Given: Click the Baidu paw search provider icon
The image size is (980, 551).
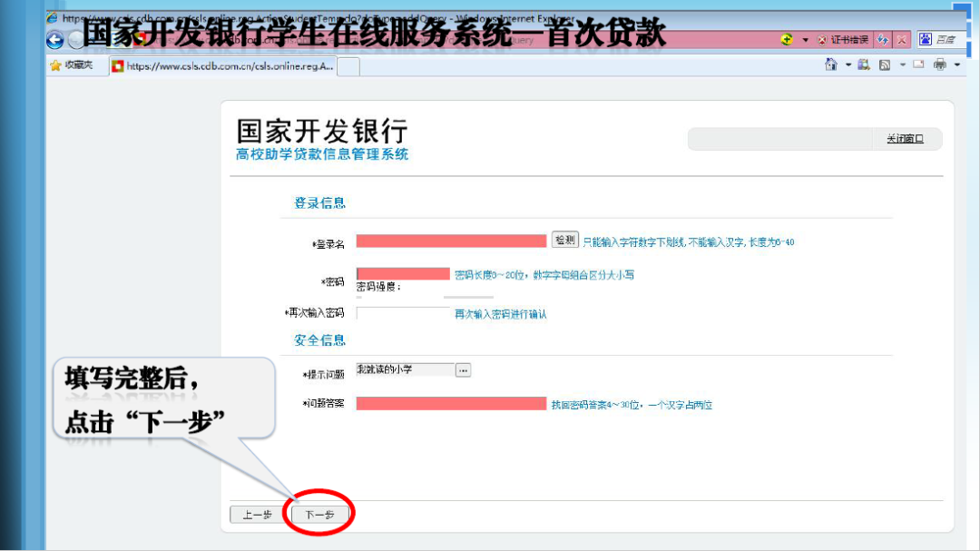Looking at the screenshot, I should [925, 39].
